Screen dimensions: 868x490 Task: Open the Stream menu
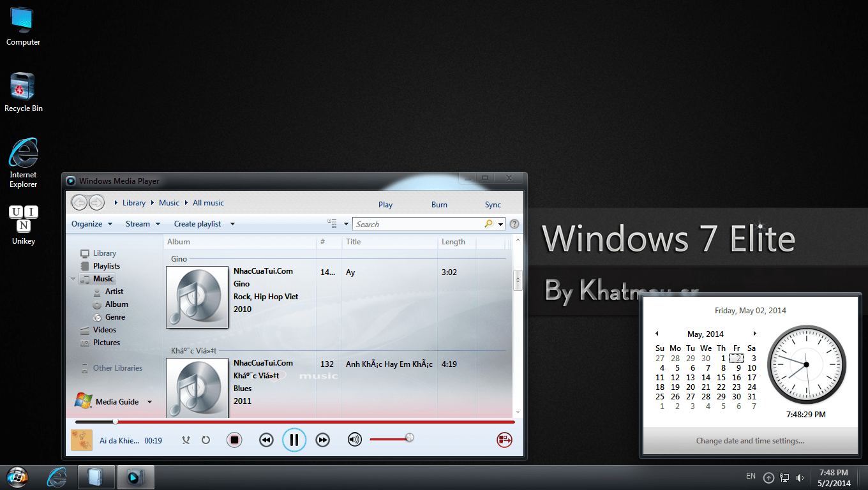[143, 224]
